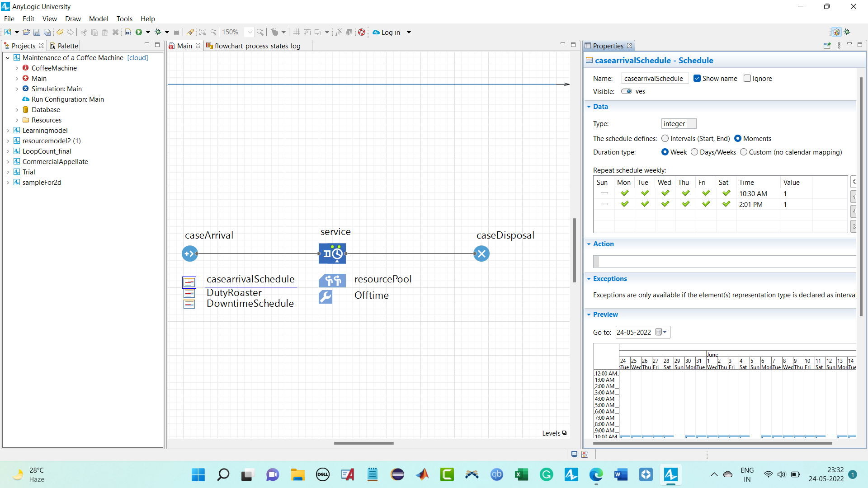Image resolution: width=868 pixels, height=488 pixels.
Task: Open the zoom 150% dropdown
Action: click(x=250, y=32)
